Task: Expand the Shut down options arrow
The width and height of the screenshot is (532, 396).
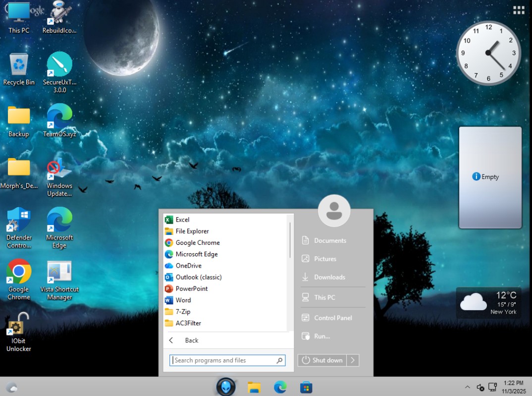Action: 353,360
